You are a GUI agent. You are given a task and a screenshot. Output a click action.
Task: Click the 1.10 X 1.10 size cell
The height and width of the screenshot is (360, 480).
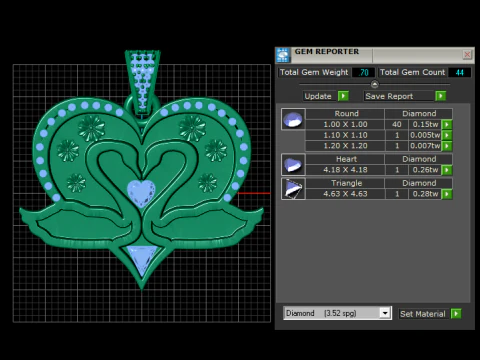coord(345,135)
